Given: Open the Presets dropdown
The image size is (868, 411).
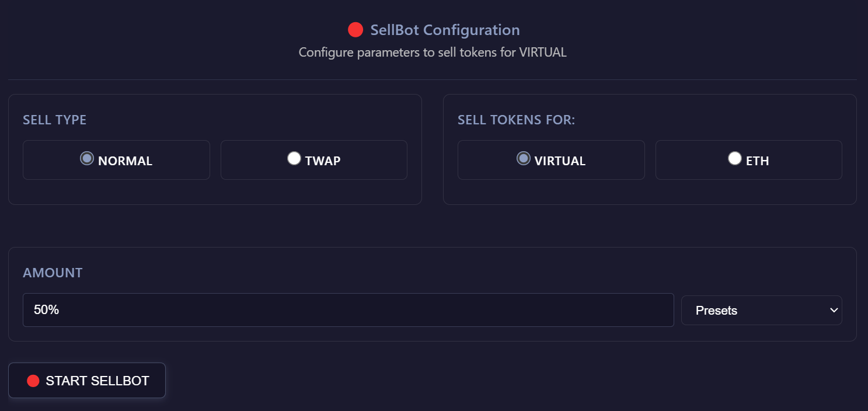Looking at the screenshot, I should 761,311.
